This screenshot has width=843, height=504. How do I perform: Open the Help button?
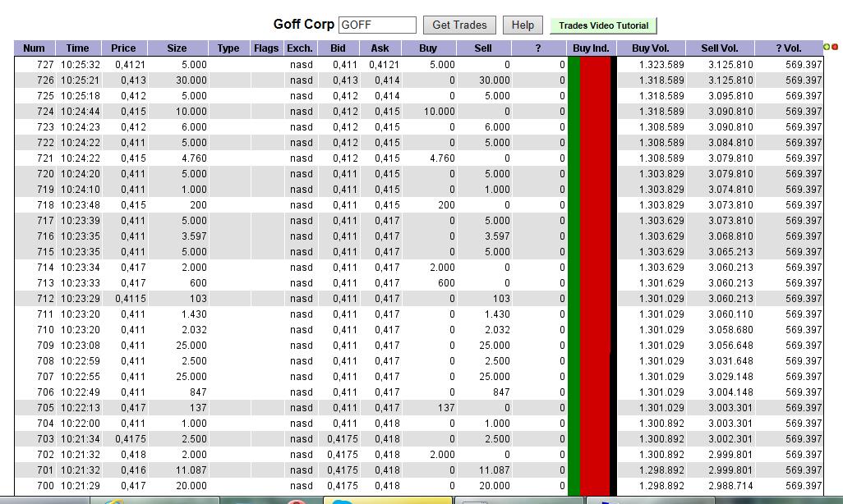point(523,25)
